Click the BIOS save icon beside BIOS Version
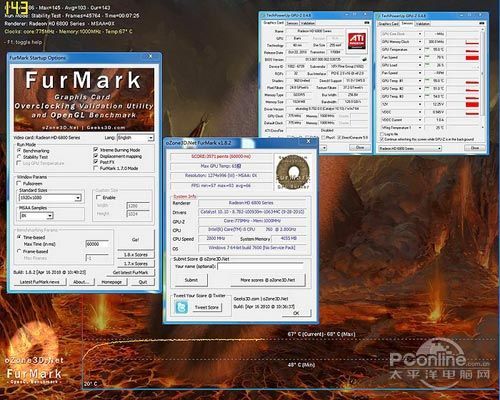This screenshot has width=500, height=400. pos(365,59)
